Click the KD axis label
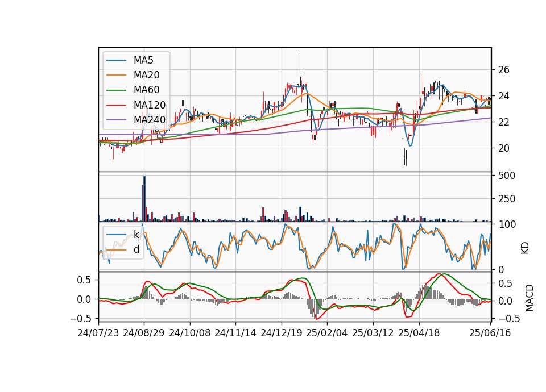 tap(525, 248)
